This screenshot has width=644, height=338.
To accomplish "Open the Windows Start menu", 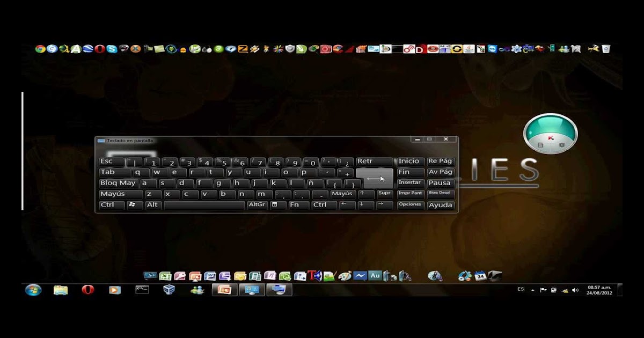I will (x=33, y=290).
